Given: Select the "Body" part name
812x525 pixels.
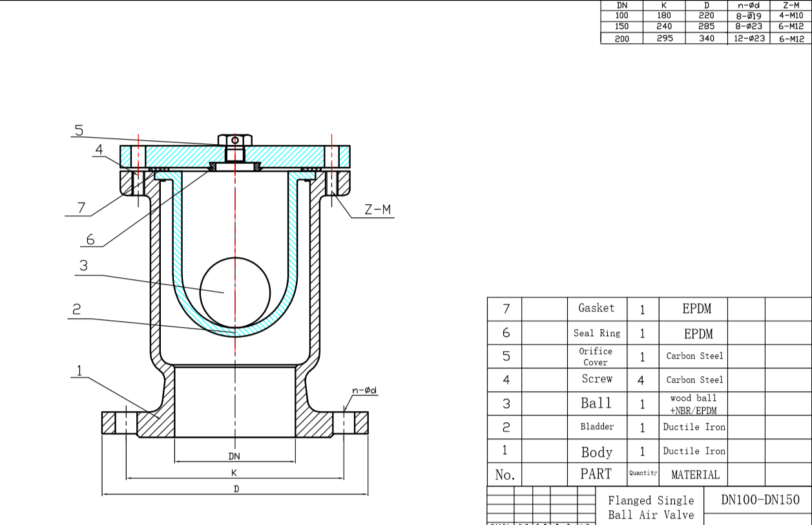Looking at the screenshot, I should tap(596, 452).
